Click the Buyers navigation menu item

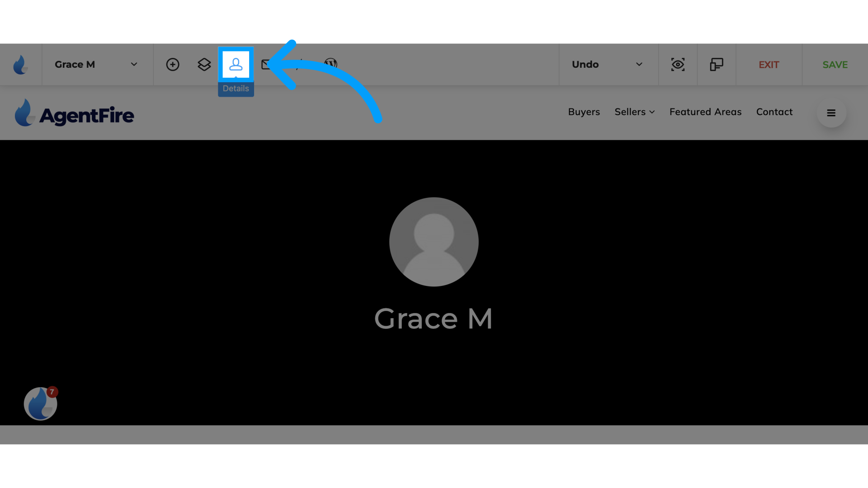point(584,112)
